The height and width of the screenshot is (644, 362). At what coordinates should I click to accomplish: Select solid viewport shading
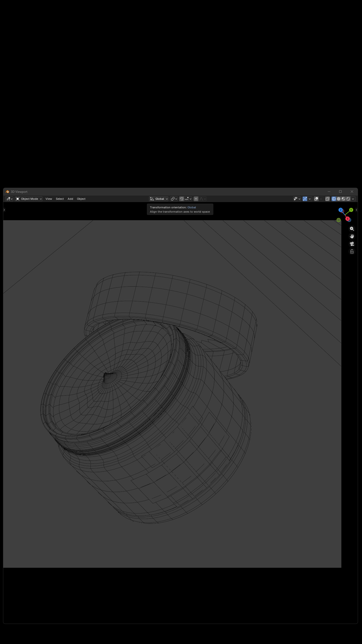339,199
